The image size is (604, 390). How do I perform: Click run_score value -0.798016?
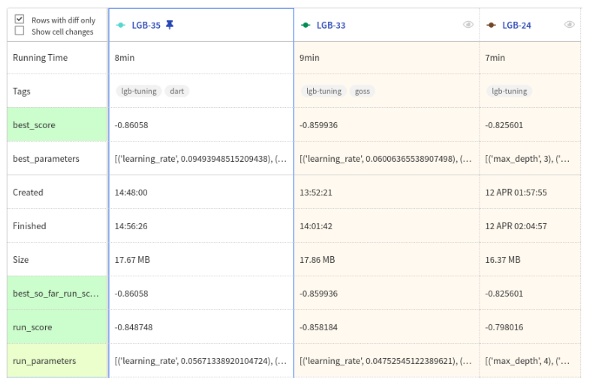pos(504,327)
